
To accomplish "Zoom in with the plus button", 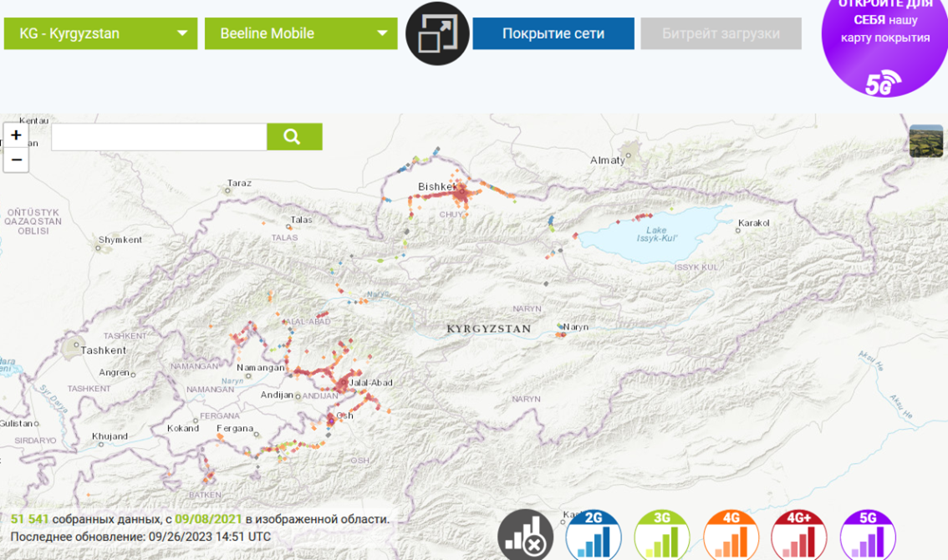I will [x=16, y=135].
